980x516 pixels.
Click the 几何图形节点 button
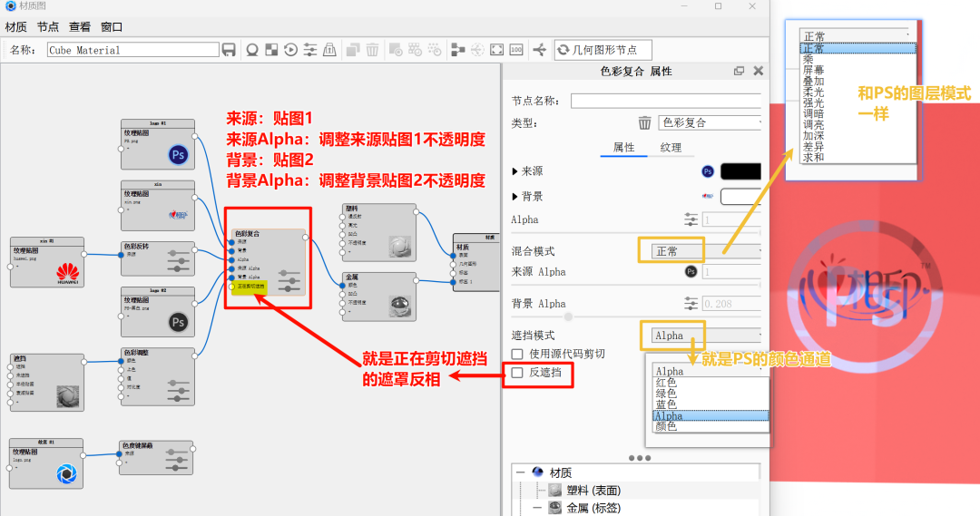tap(603, 50)
